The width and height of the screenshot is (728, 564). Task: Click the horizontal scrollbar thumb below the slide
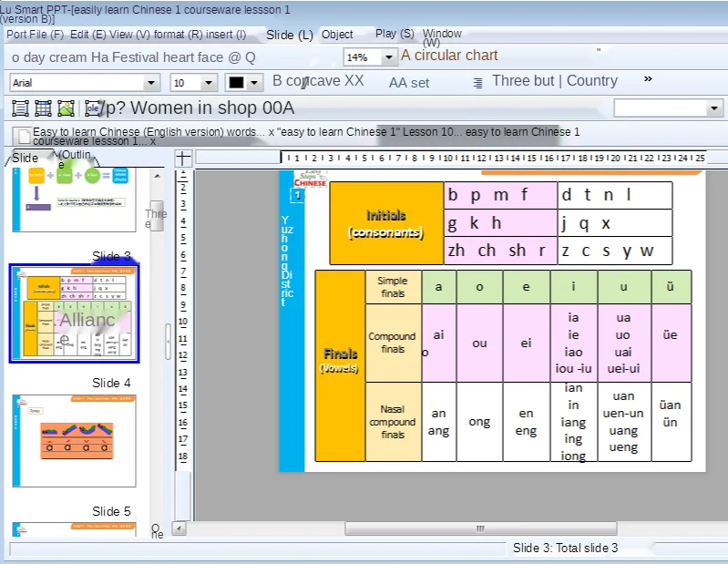480,528
